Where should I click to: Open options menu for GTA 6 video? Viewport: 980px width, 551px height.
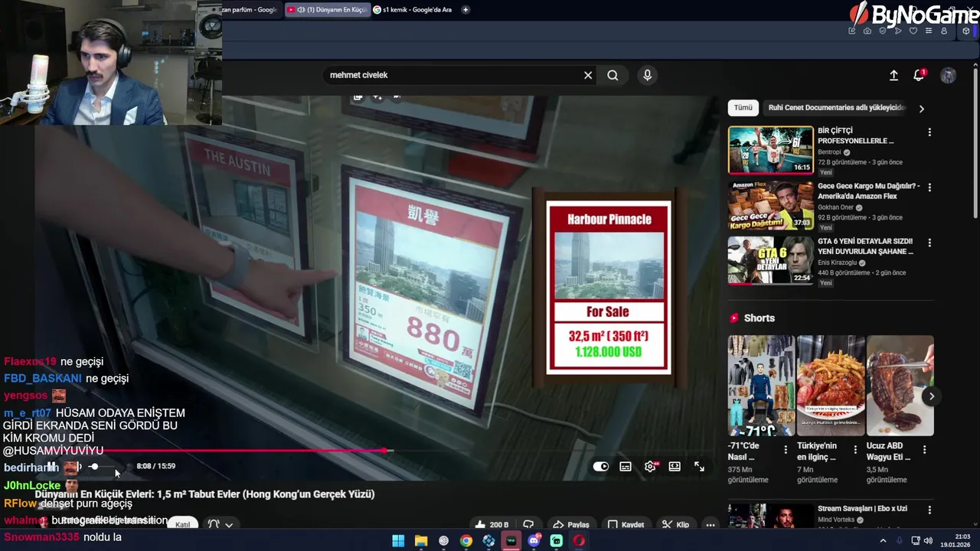pyautogui.click(x=929, y=243)
